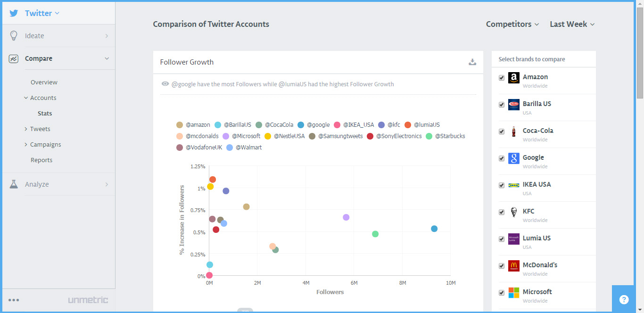Open the Last Week date dropdown
The height and width of the screenshot is (313, 644).
tap(572, 24)
